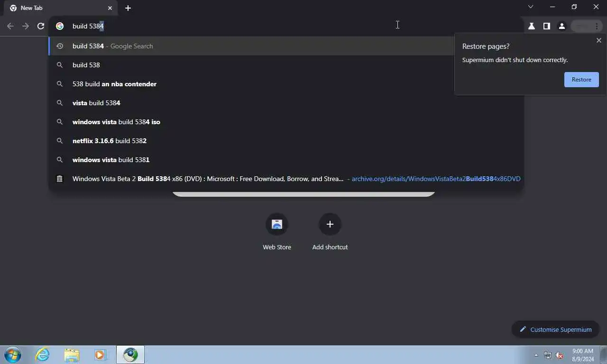Close the New Tab tab
The width and height of the screenshot is (607, 364).
[110, 8]
